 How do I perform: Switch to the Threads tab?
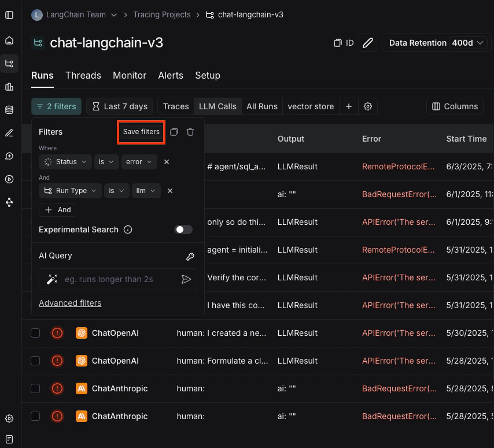point(83,76)
